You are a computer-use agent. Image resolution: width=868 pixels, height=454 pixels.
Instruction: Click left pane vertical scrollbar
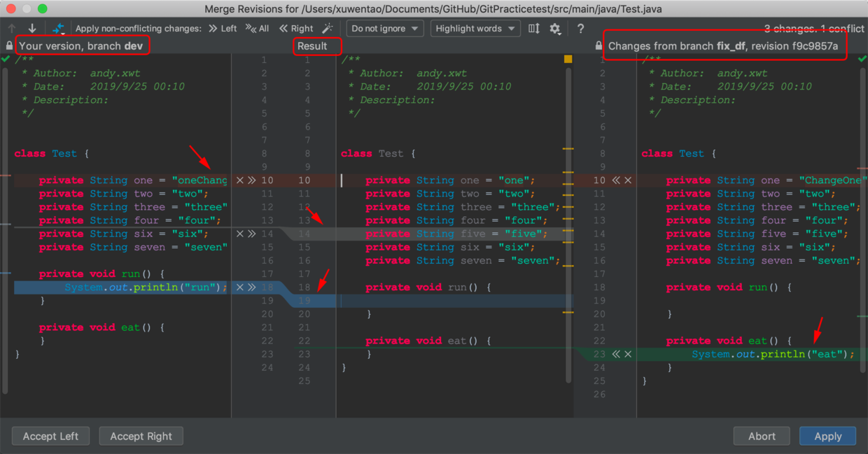pos(6,231)
